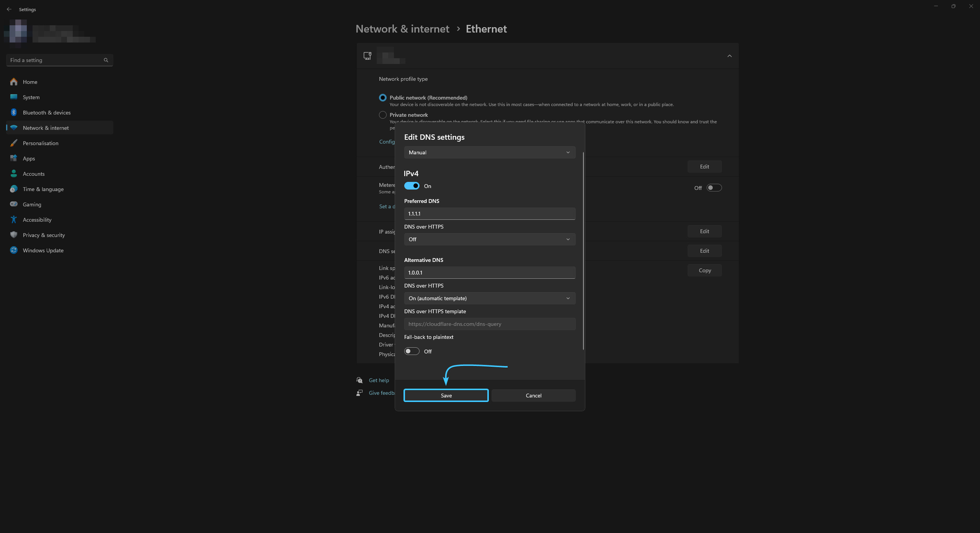The height and width of the screenshot is (533, 980).
Task: Enable the Fall-back to plaintext toggle
Action: pos(412,351)
